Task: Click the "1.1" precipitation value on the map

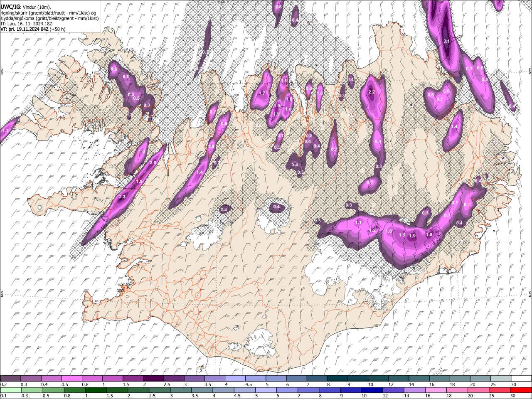Action: [359, 223]
